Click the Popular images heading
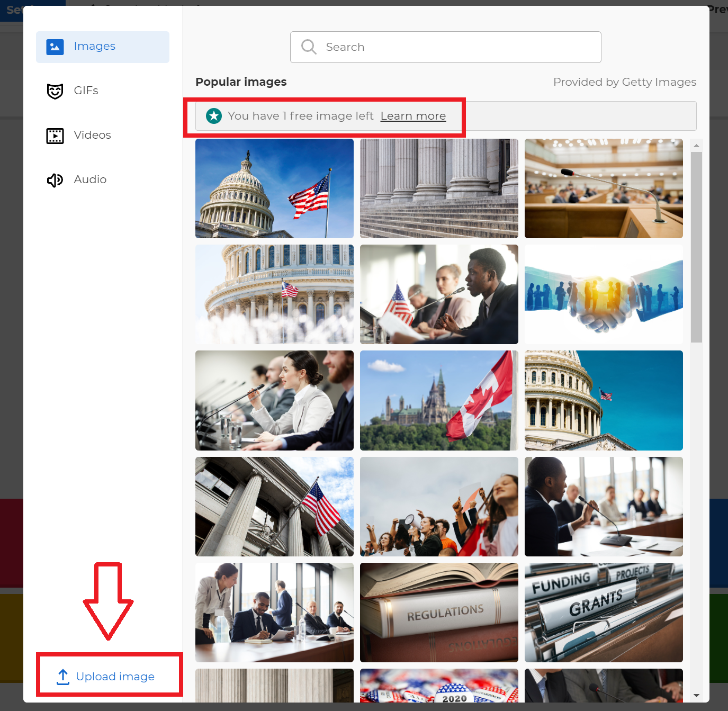 (x=241, y=82)
